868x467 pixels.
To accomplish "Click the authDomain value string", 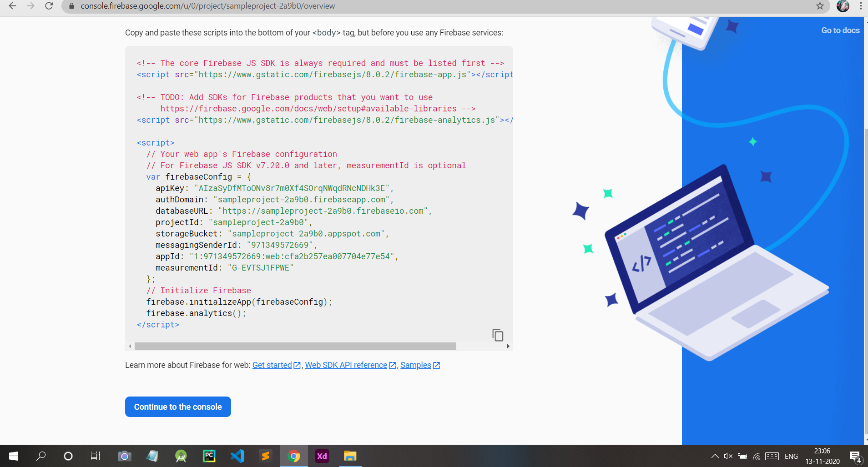I will tap(302, 200).
